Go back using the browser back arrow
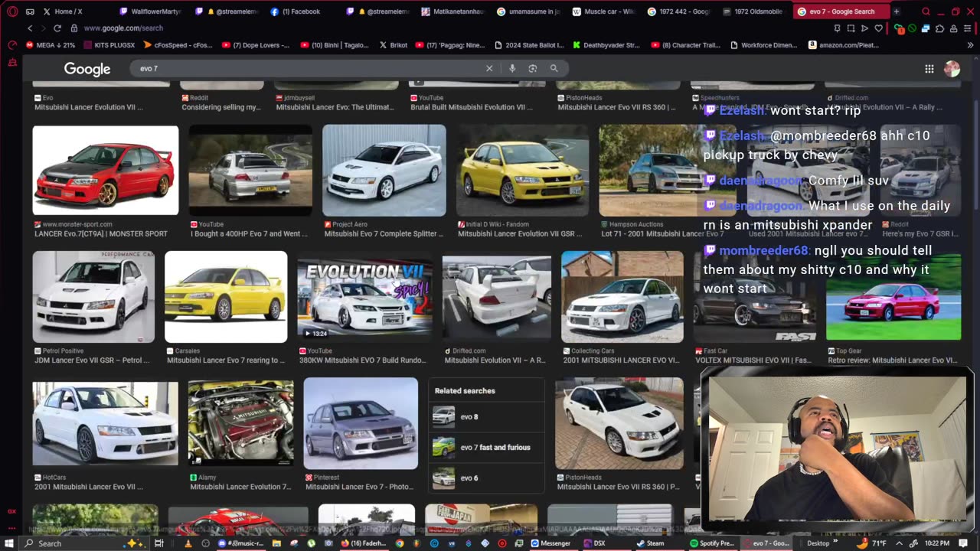The image size is (980, 551). point(31,28)
